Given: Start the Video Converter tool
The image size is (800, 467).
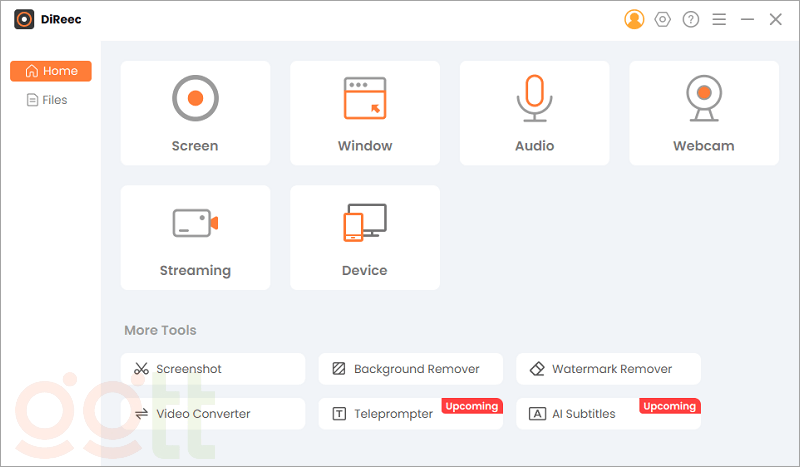Looking at the screenshot, I should [x=213, y=414].
